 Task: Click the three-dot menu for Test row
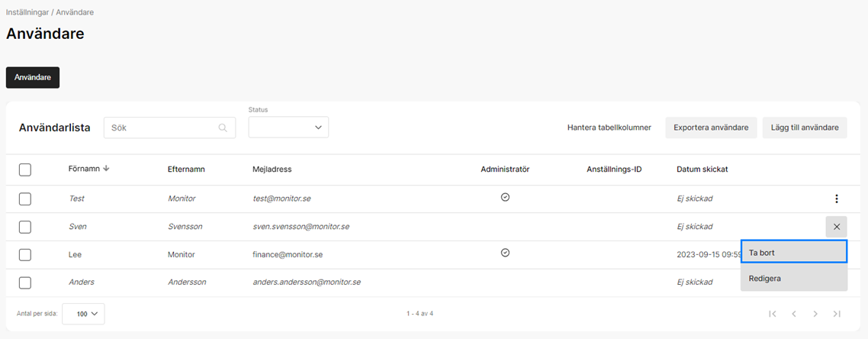[836, 199]
